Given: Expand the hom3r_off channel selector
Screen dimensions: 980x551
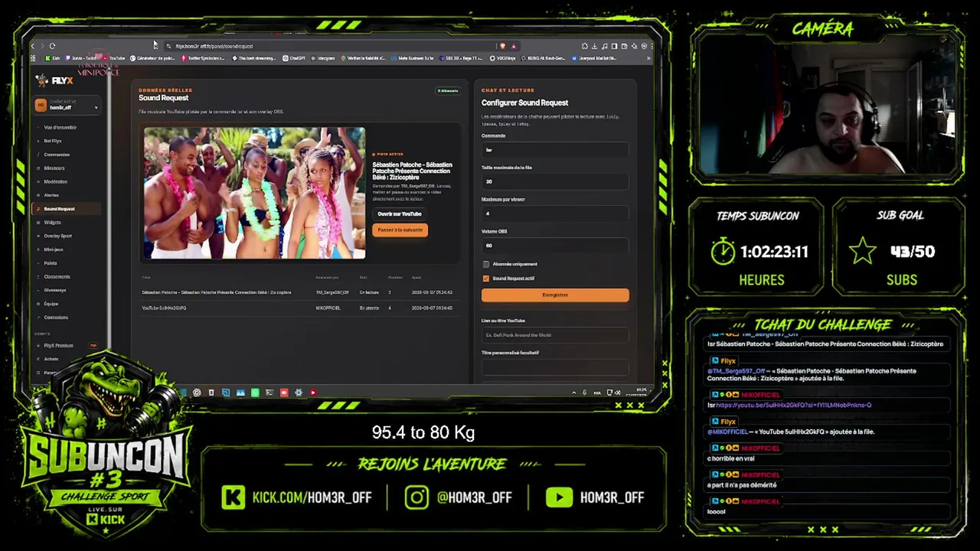Looking at the screenshot, I should click(x=67, y=106).
